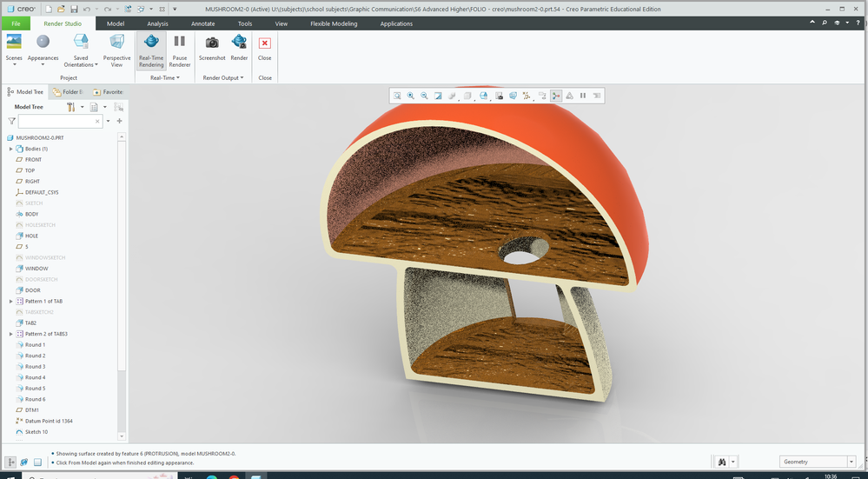Switch to the Flexible Modeling tab

(x=334, y=23)
